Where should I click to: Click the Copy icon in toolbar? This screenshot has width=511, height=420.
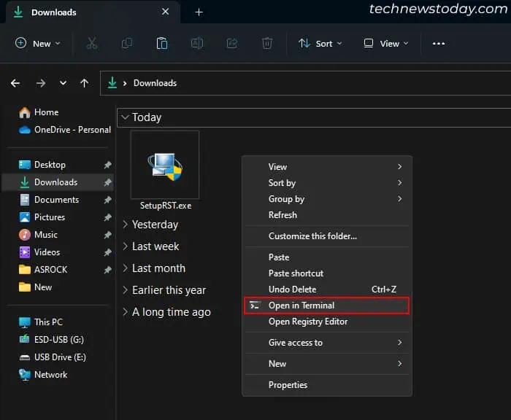point(127,44)
